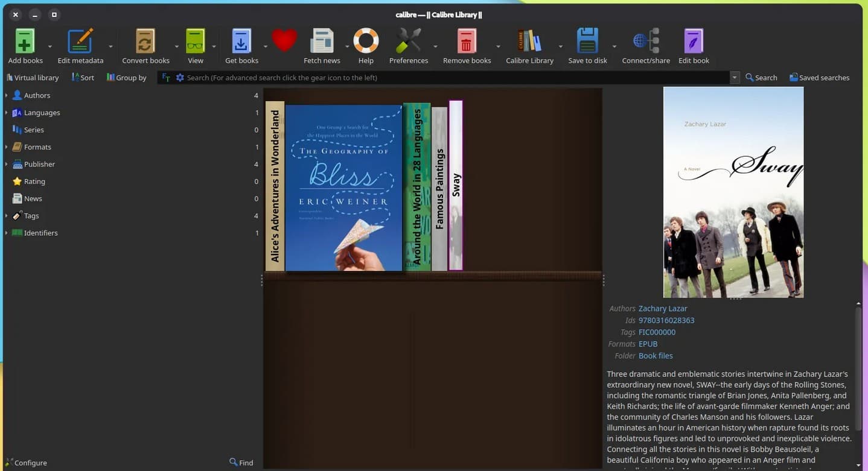Open the 9780316028363 identifier link
The height and width of the screenshot is (471, 868).
tap(666, 320)
